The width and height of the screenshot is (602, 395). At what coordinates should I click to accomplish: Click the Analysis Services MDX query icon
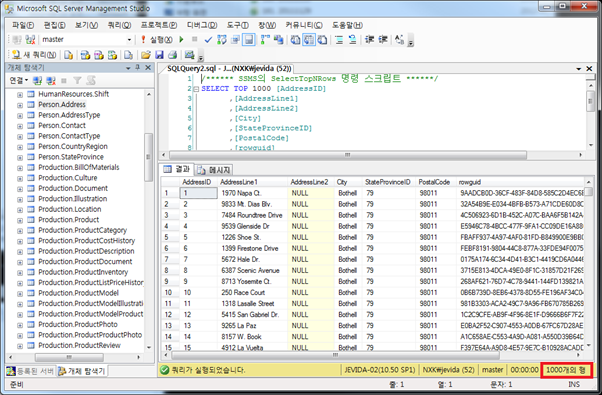pos(85,55)
